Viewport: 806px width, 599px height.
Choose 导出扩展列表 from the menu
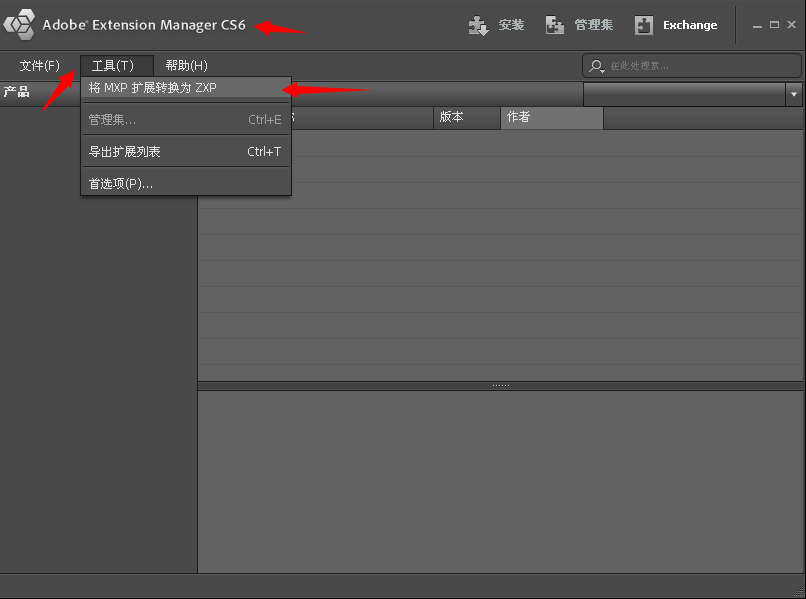(186, 152)
